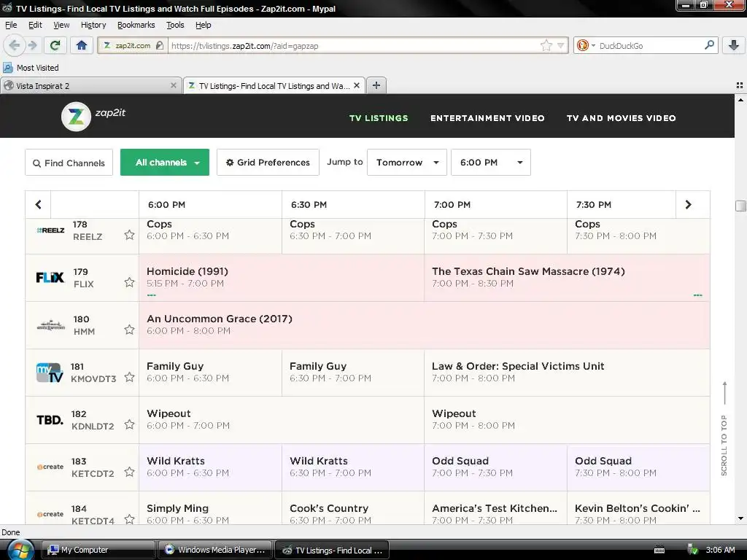Open the Tools menu

(175, 25)
